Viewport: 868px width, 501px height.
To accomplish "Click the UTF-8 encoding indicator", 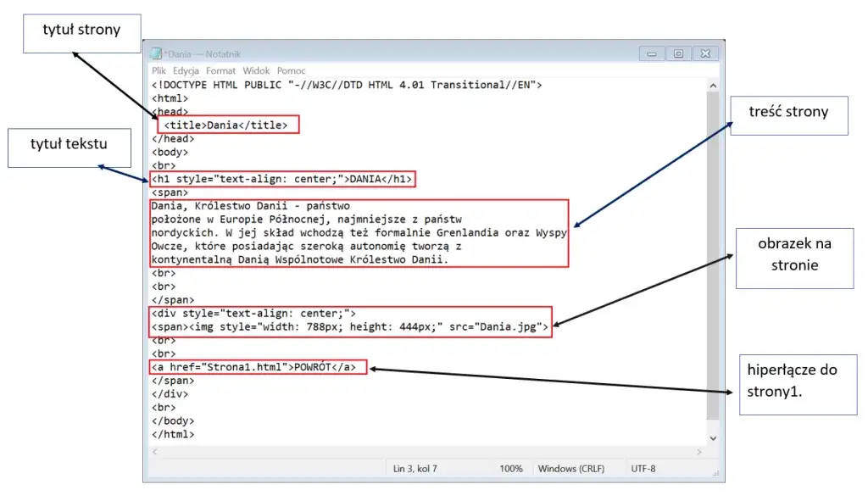I will point(645,467).
